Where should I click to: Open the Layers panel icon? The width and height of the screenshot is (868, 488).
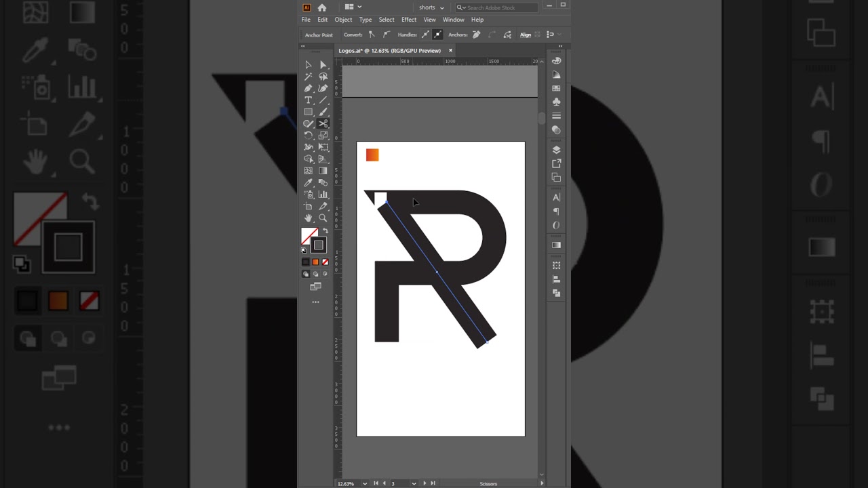(x=557, y=150)
